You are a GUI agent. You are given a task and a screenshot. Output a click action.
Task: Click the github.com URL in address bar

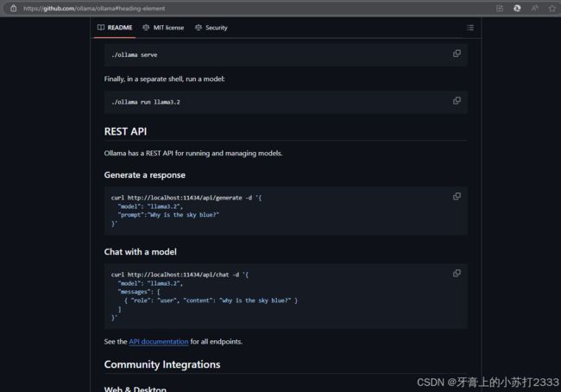click(94, 9)
